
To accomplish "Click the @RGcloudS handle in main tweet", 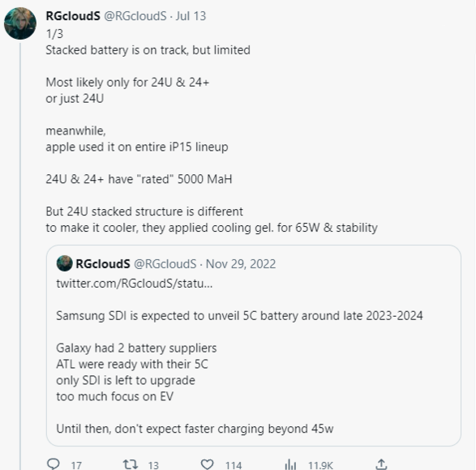I will coord(135,16).
